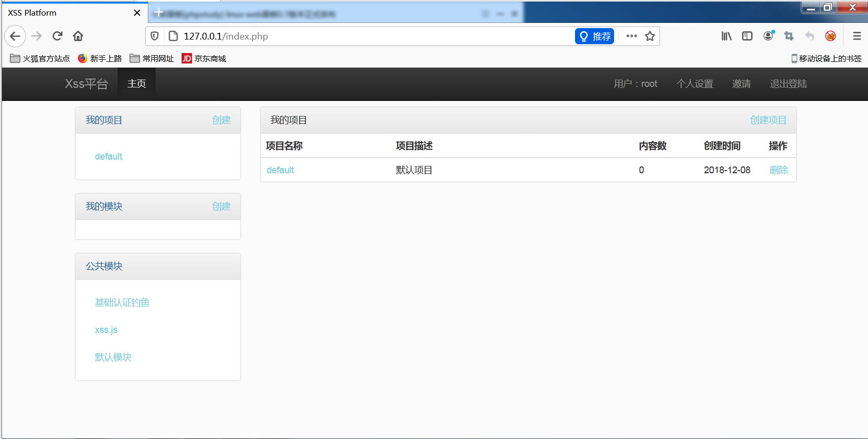Click 创建项目 in the main panel

point(768,120)
